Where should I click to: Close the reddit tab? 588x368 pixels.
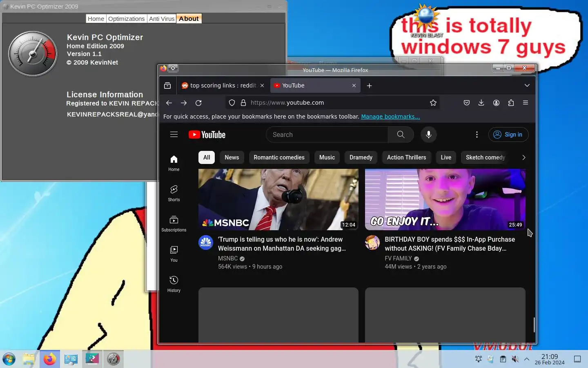[x=262, y=85]
